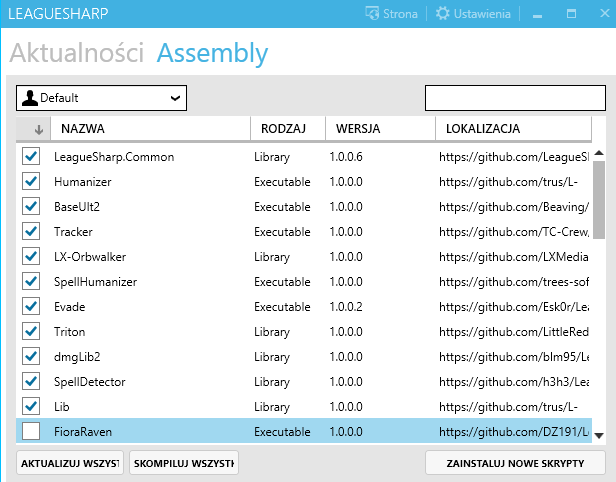Enable FioraRaven checkbox
The height and width of the screenshot is (482, 616).
[x=31, y=431]
